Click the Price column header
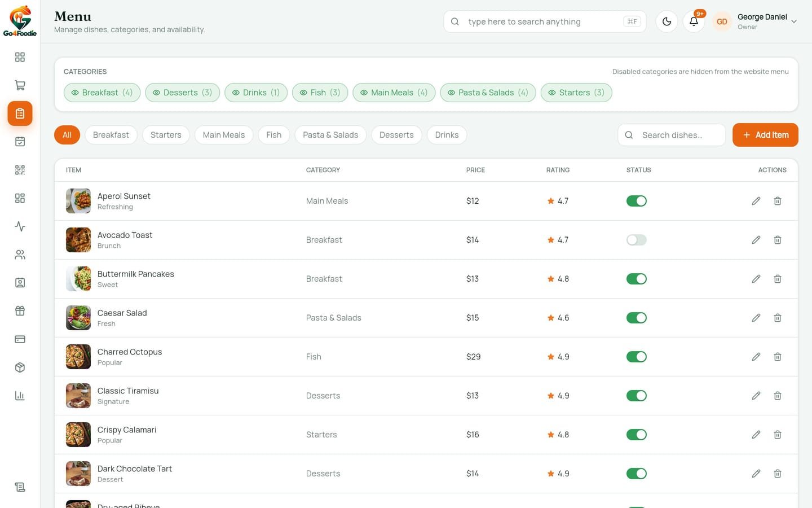The height and width of the screenshot is (508, 812). (475, 170)
